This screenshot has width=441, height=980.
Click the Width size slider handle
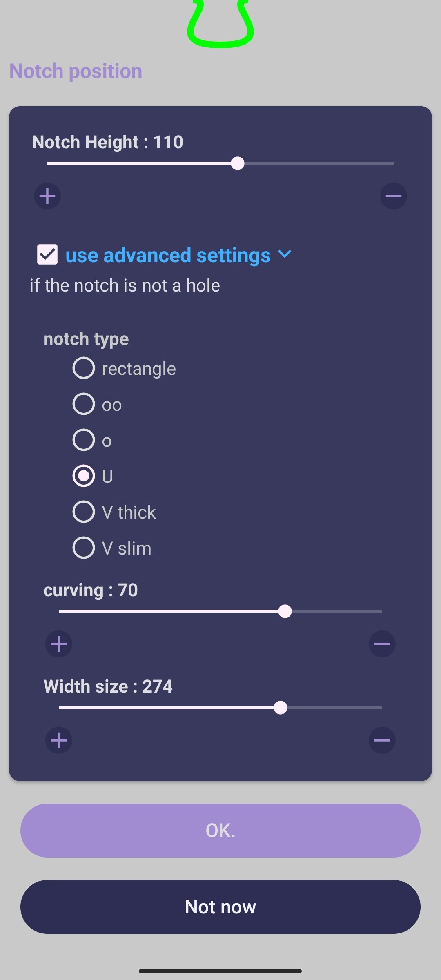pyautogui.click(x=281, y=708)
